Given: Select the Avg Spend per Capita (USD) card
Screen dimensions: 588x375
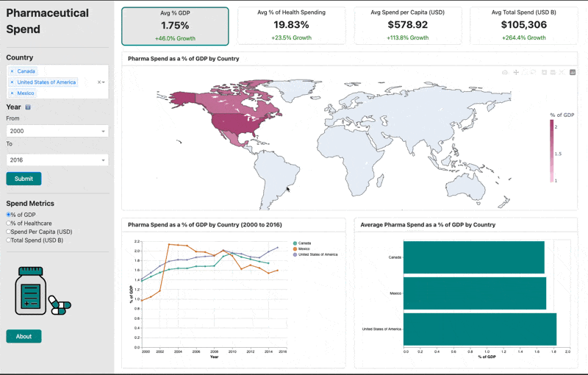Looking at the screenshot, I should [408, 26].
